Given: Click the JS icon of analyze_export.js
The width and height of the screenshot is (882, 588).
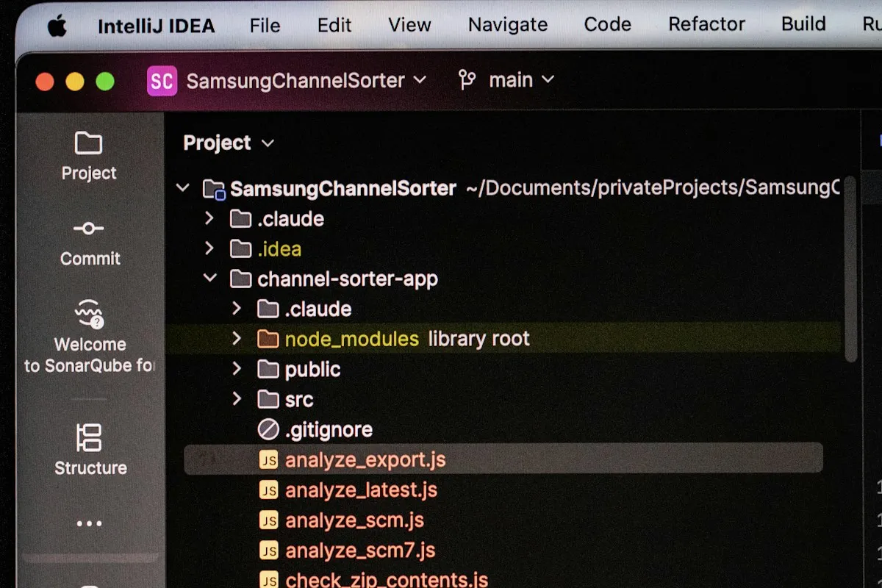Looking at the screenshot, I should pos(269,460).
